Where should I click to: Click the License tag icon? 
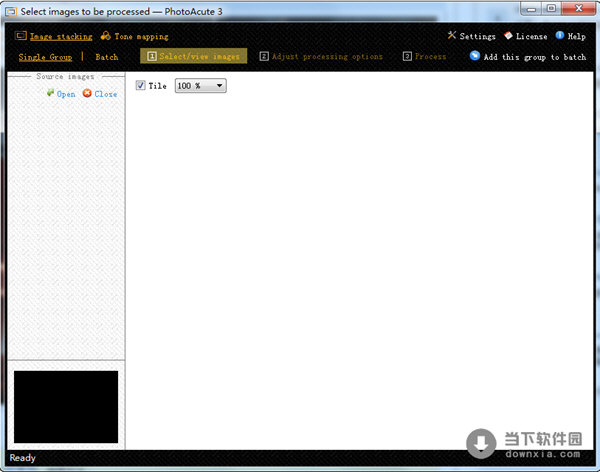508,36
